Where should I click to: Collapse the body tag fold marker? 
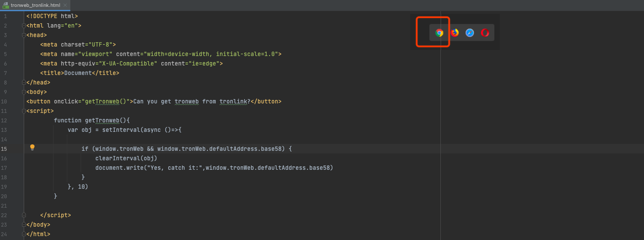coord(25,92)
